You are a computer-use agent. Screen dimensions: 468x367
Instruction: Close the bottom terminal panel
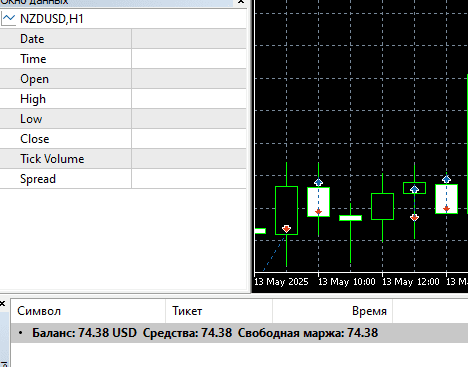point(2,303)
